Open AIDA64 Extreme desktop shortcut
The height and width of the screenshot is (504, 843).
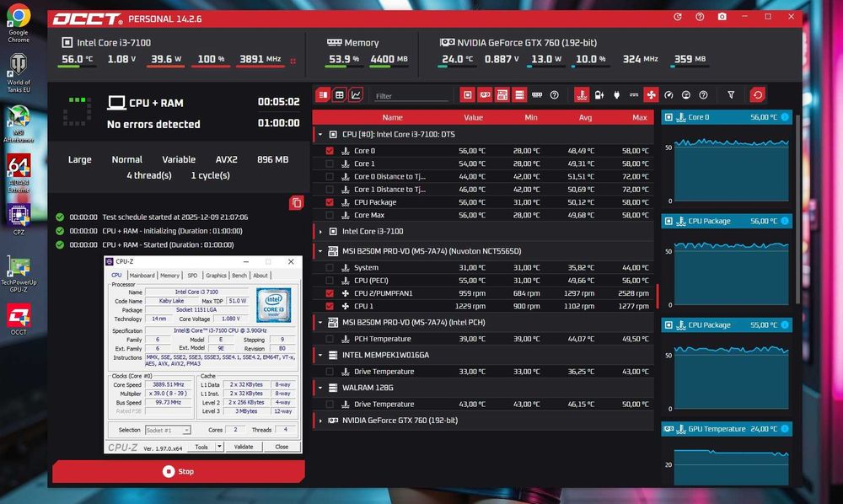pos(19,174)
